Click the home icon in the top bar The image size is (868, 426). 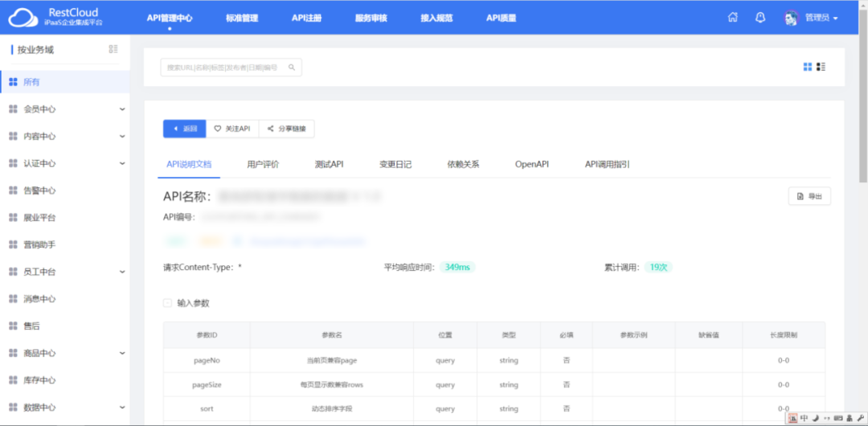[732, 18]
